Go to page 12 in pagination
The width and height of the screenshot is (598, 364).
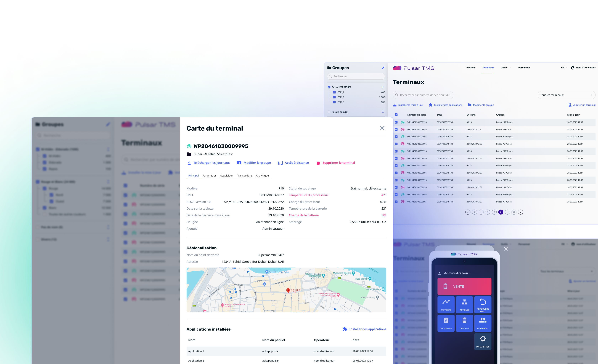coord(514,212)
